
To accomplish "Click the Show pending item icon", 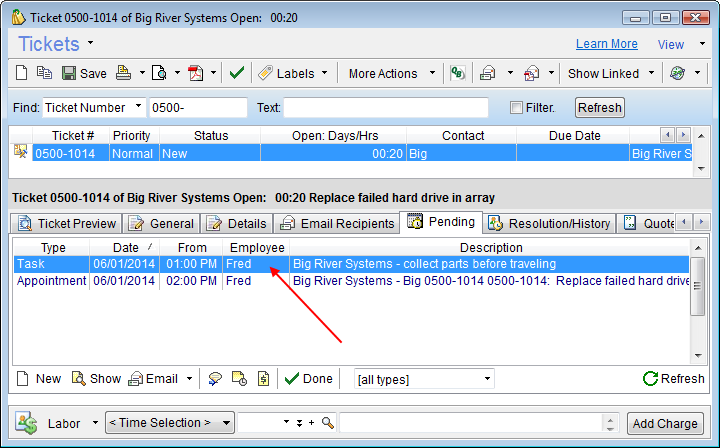I will point(95,379).
